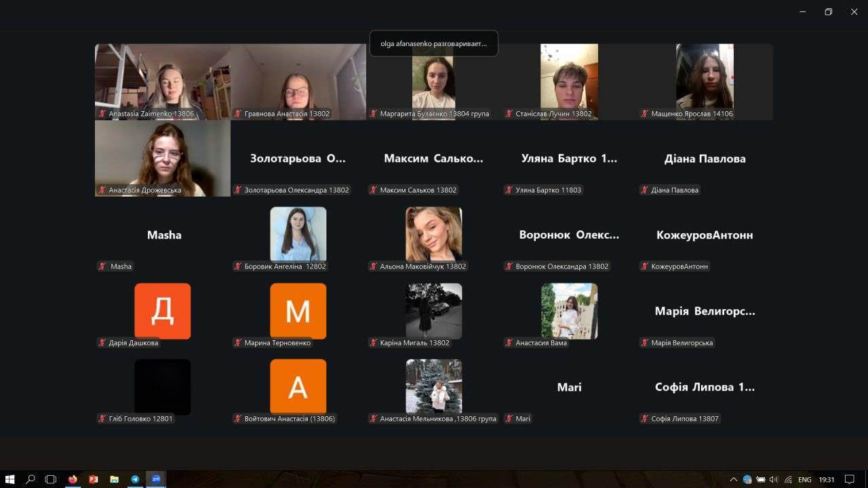This screenshot has height=488, width=868.
Task: Click muted mic icon beside Діана Павлова
Action: click(644, 190)
